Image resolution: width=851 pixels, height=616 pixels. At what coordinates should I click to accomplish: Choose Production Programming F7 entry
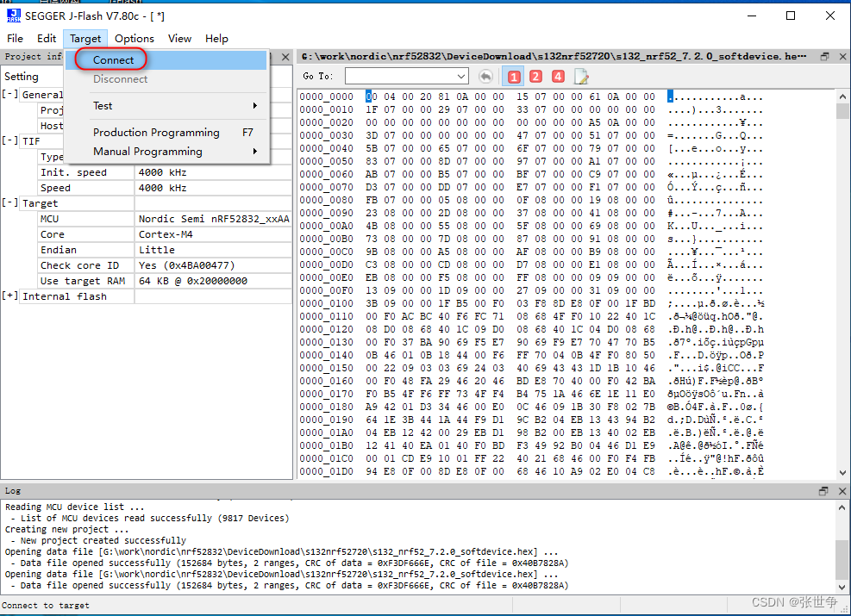pos(166,133)
